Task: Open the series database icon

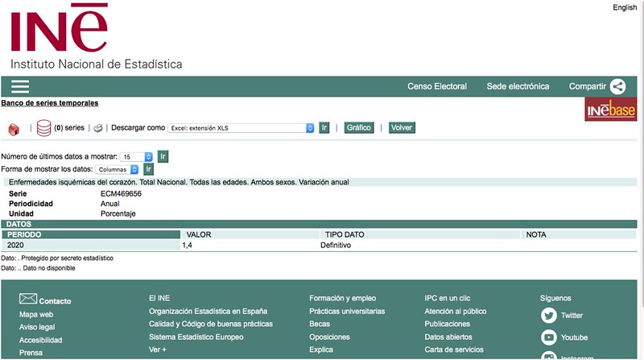Action: pos(44,128)
